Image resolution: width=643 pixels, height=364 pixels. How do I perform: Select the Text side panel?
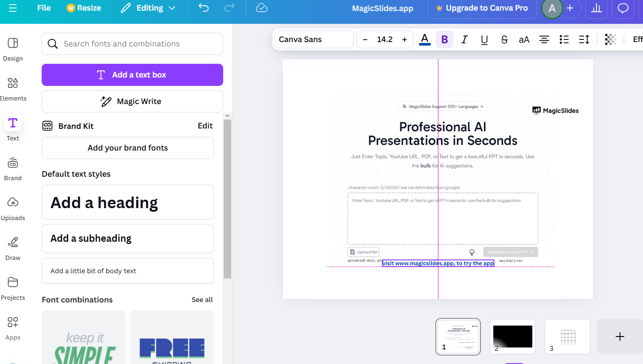(x=13, y=128)
